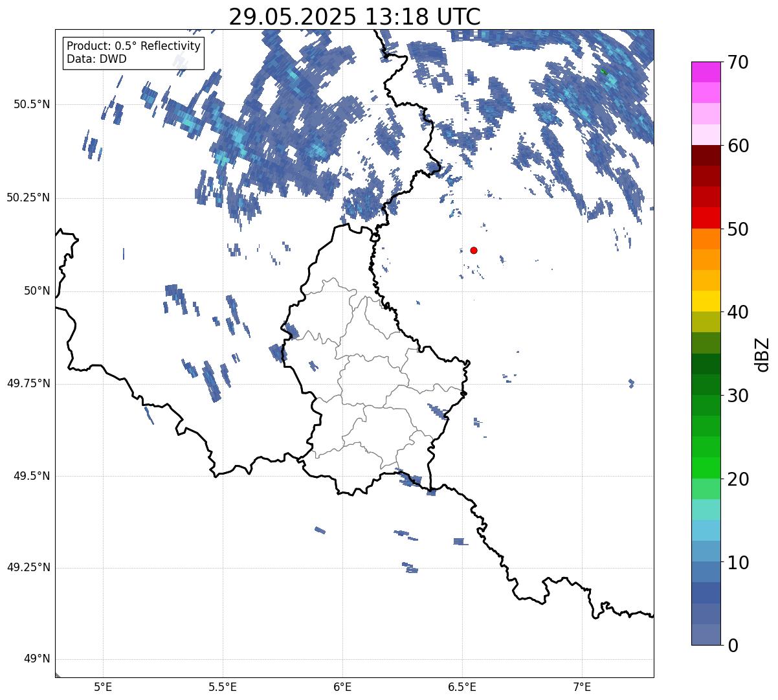Click the "Product: 0.5° Reflectivity" legend line
Screen dimensions: 778x700
pyautogui.click(x=133, y=47)
